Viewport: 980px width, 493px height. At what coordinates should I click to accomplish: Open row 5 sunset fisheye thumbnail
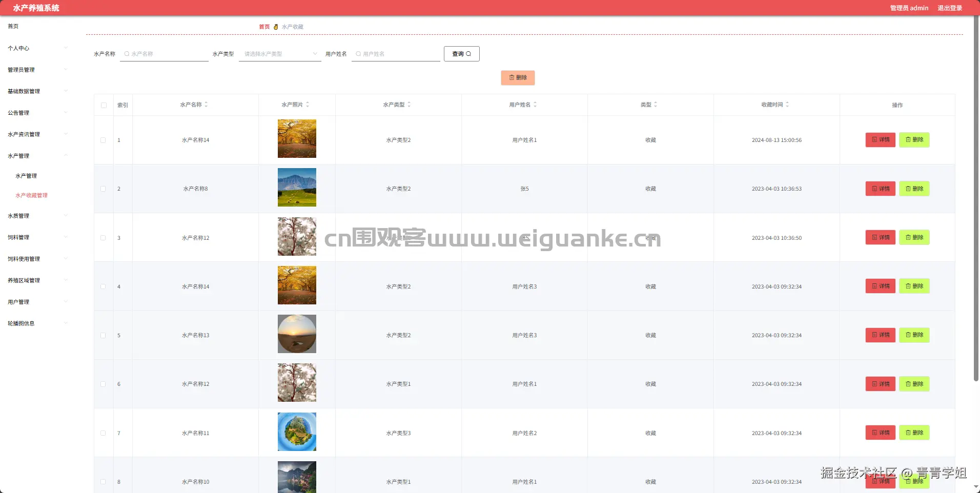point(297,334)
